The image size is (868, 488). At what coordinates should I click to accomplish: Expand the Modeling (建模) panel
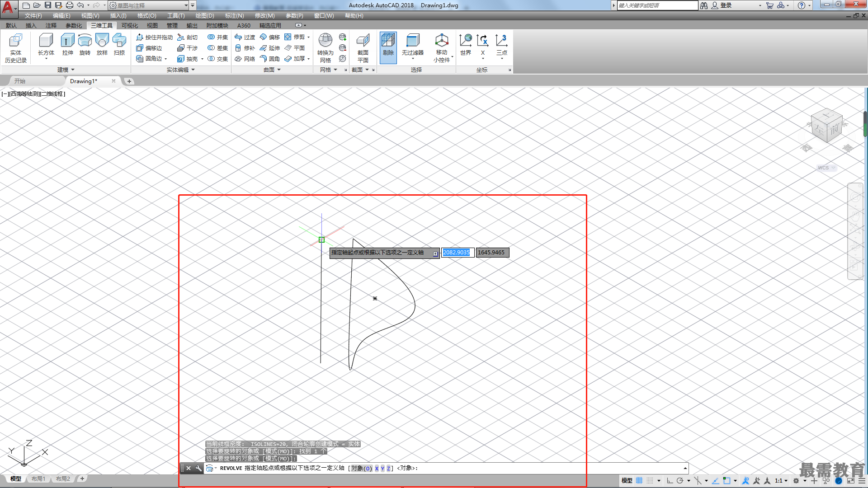click(x=66, y=70)
